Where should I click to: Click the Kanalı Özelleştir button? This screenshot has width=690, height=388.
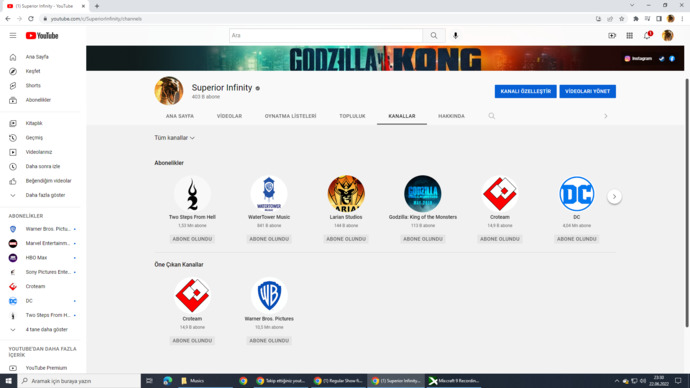(x=525, y=92)
